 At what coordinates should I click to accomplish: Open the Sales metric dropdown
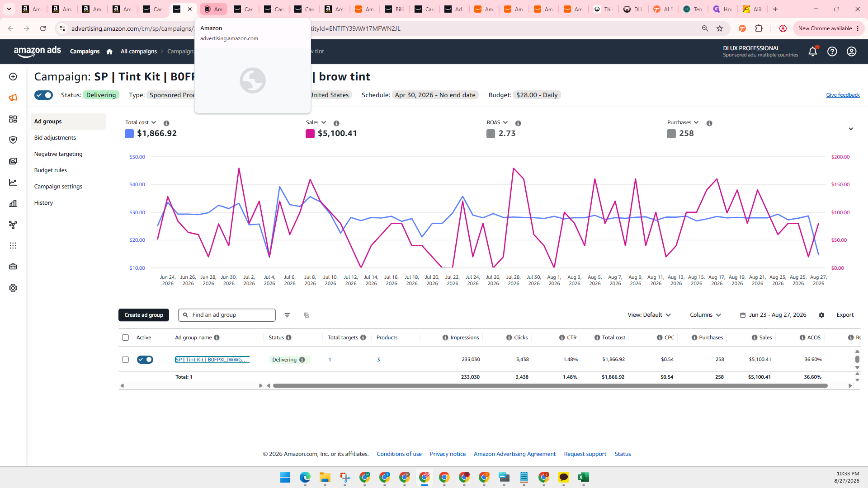point(316,123)
